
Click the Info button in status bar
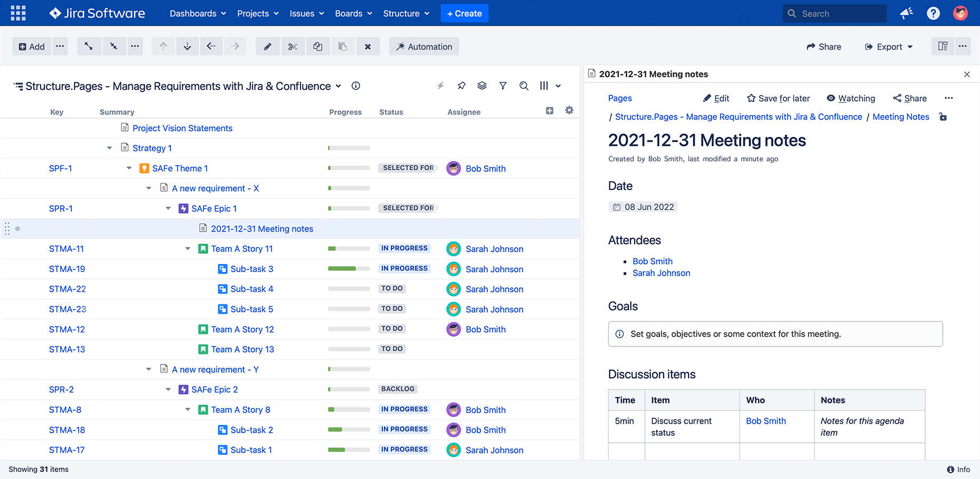pyautogui.click(x=959, y=469)
